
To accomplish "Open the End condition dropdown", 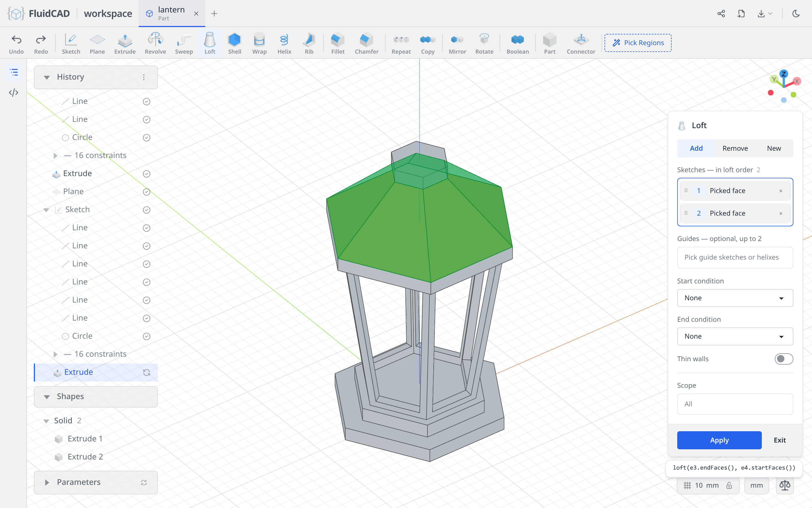I will point(735,336).
